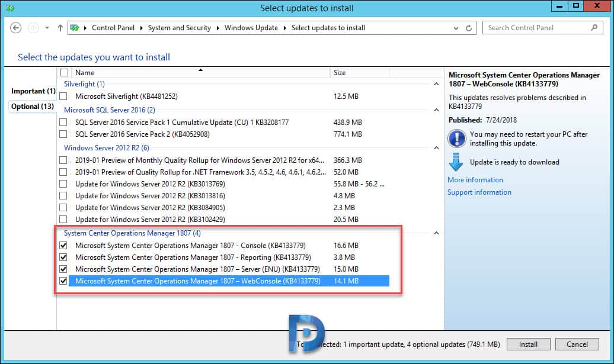Select Operations Manager 1807 - Reporting row text
Image resolution: width=614 pixels, height=364 pixels.
[193, 257]
